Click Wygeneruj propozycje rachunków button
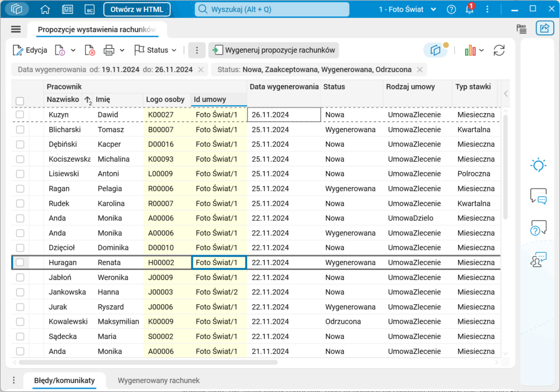The width and height of the screenshot is (560, 392). click(x=274, y=50)
